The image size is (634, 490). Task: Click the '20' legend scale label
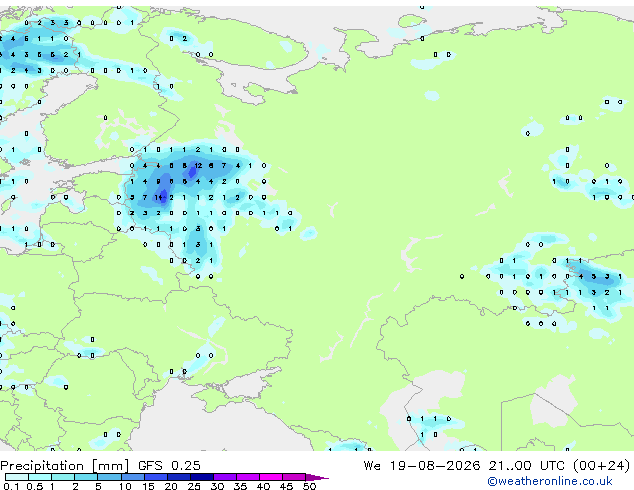pos(171,486)
